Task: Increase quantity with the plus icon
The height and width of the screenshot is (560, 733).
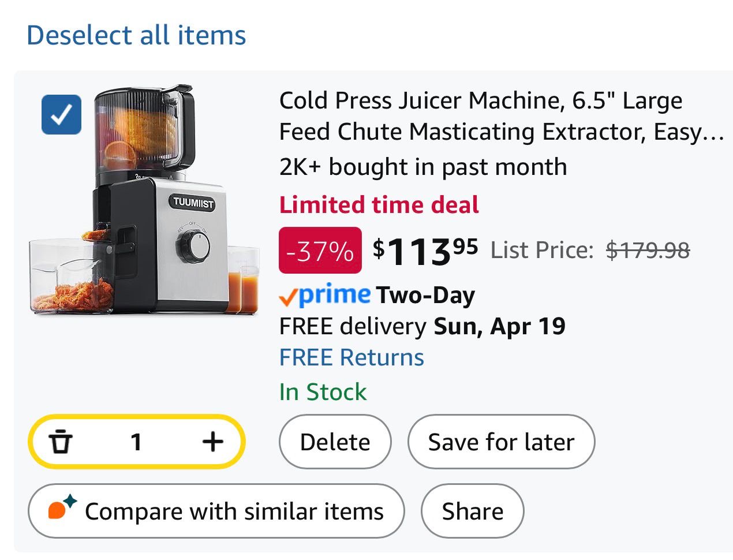Action: [213, 442]
